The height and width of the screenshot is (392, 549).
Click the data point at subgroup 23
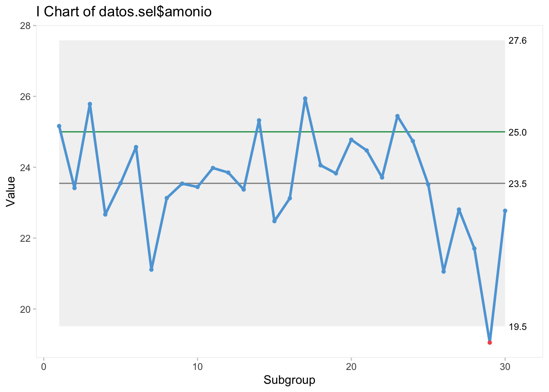click(397, 116)
